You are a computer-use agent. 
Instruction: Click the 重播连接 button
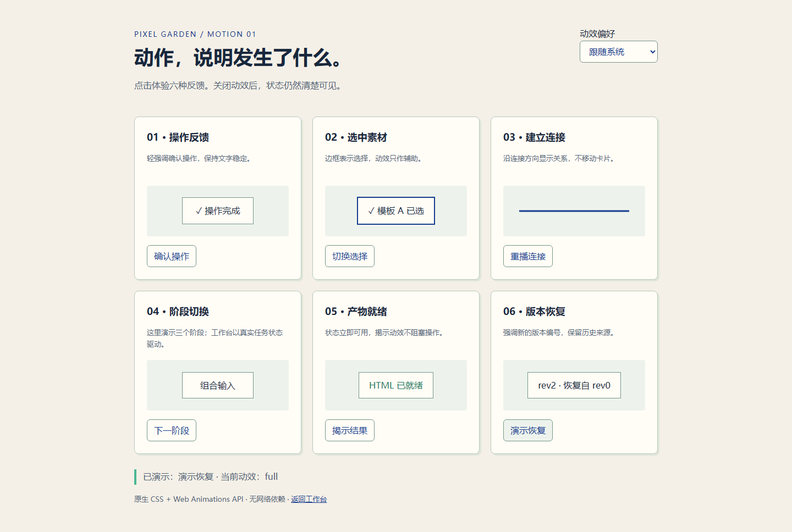click(x=528, y=256)
